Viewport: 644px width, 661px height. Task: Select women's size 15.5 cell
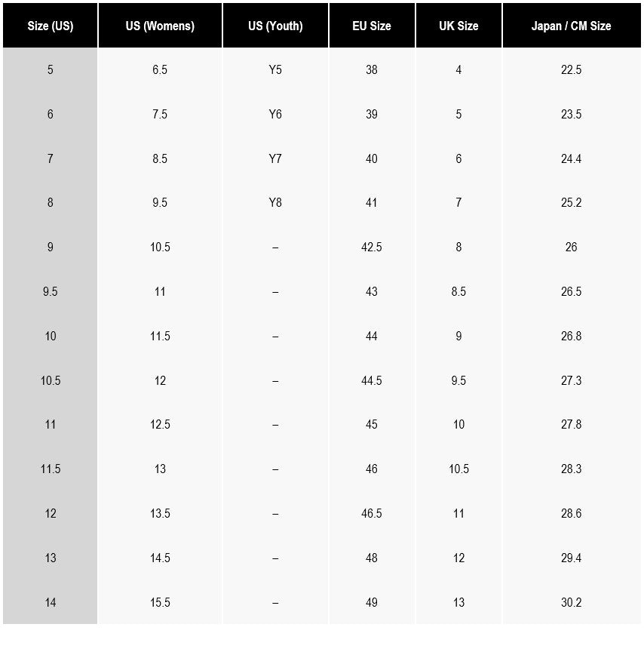[x=160, y=603]
